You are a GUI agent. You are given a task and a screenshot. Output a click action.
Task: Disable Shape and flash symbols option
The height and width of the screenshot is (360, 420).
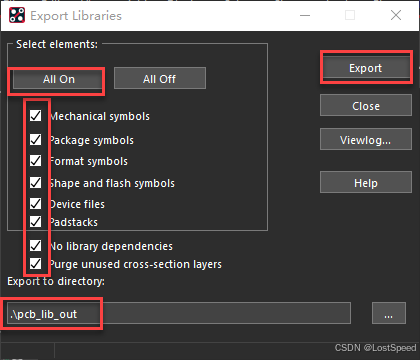[x=36, y=183]
